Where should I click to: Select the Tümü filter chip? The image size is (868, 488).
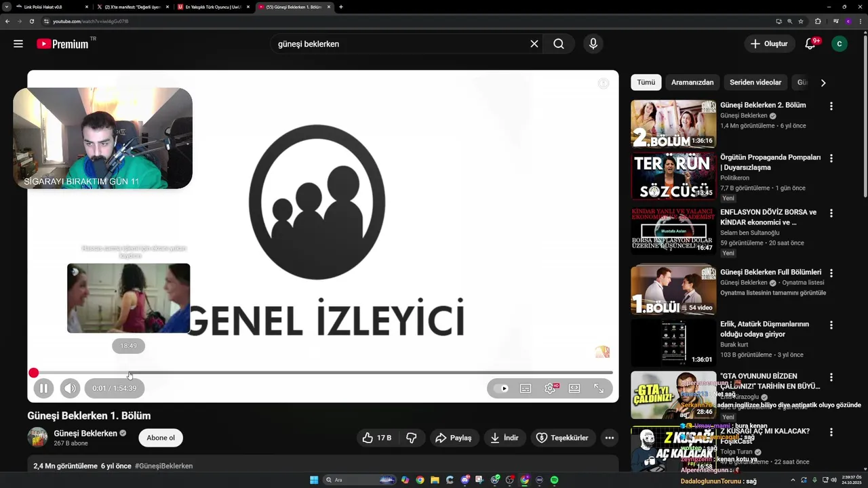tap(646, 83)
